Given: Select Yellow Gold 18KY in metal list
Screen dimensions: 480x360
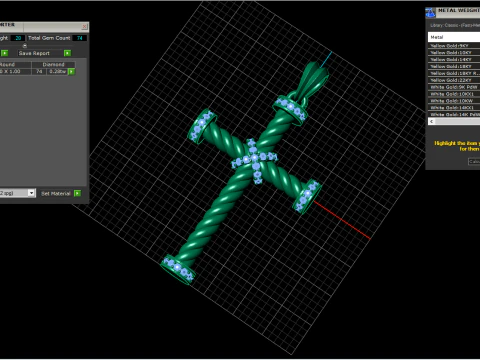Looking at the screenshot, I should (454, 66).
